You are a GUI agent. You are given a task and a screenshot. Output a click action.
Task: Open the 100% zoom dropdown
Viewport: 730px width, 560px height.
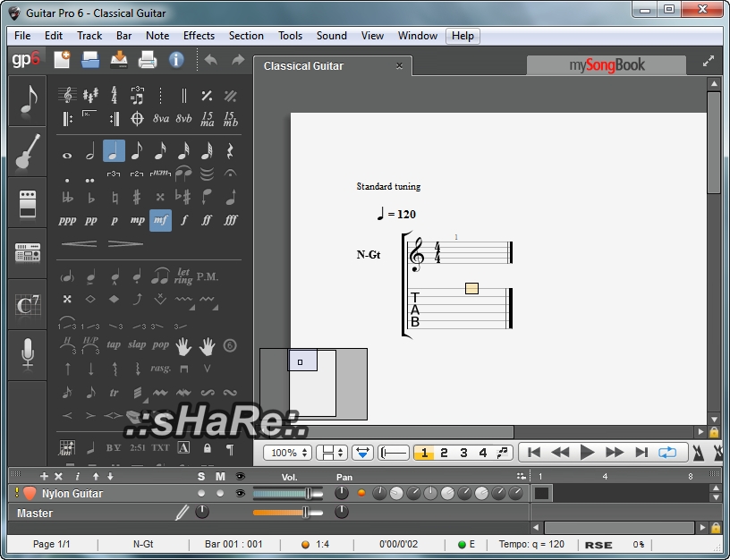(287, 453)
